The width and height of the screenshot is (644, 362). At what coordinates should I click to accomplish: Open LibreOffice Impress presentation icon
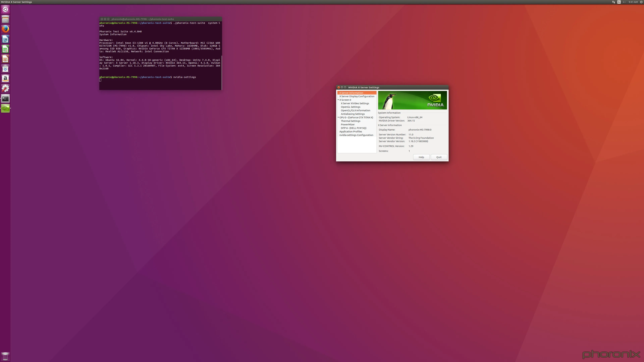(x=5, y=59)
